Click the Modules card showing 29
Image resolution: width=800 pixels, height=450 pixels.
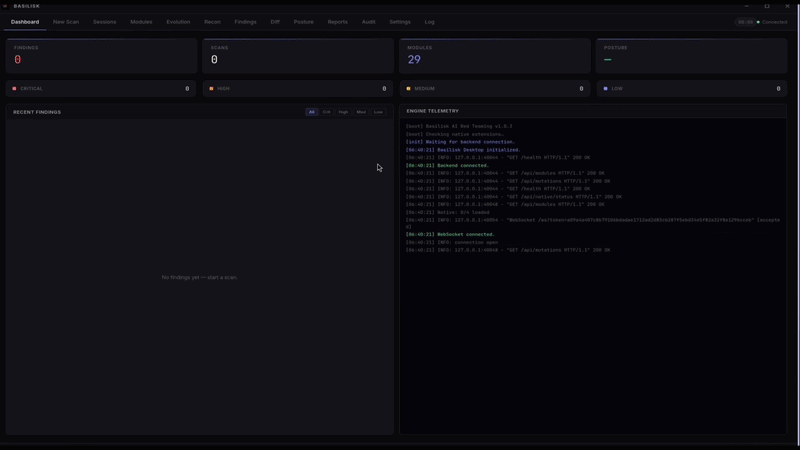(495, 56)
